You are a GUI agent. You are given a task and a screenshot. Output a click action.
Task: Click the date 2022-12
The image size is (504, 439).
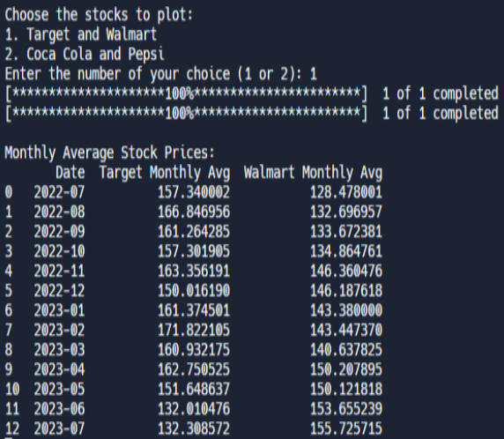point(59,291)
